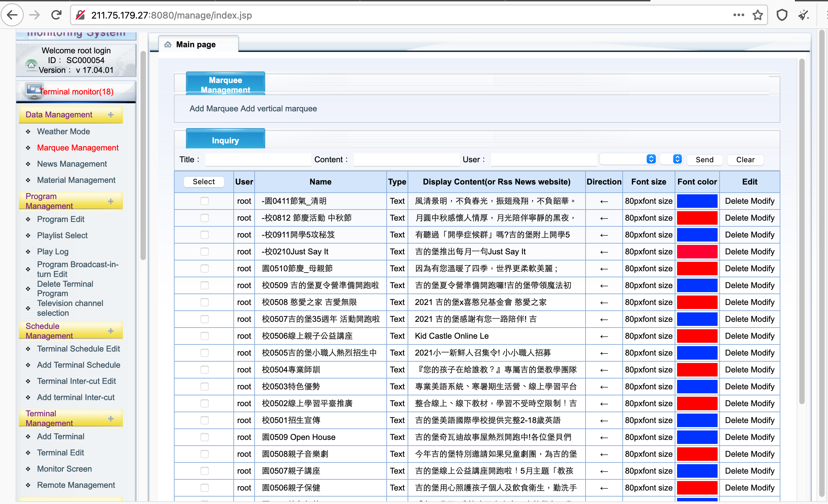Tick checkbox for 校0911開學5攻秘笈 row
Viewport: 828px width, 504px height.
click(204, 235)
